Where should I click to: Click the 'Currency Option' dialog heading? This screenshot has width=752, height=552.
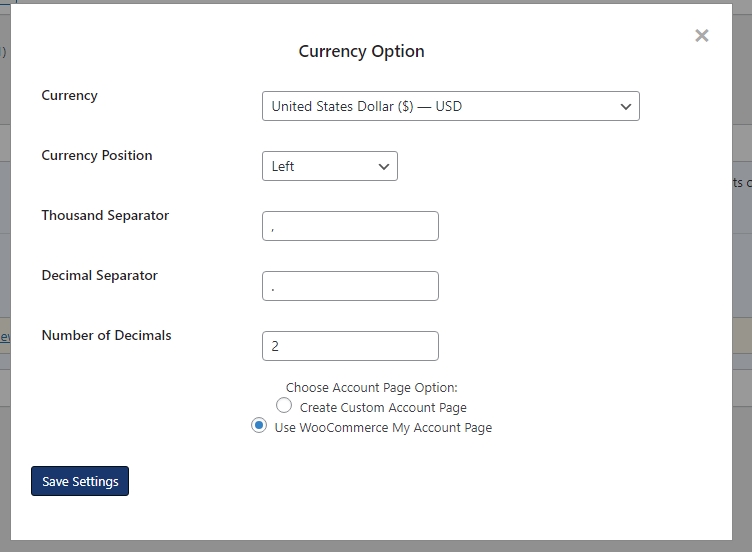361,52
